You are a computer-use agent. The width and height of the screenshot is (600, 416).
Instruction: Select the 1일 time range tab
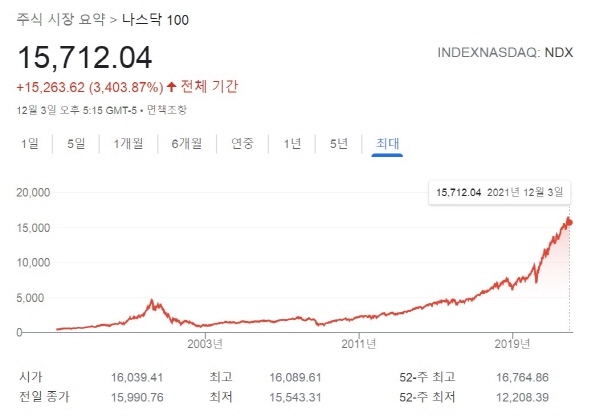click(29, 144)
